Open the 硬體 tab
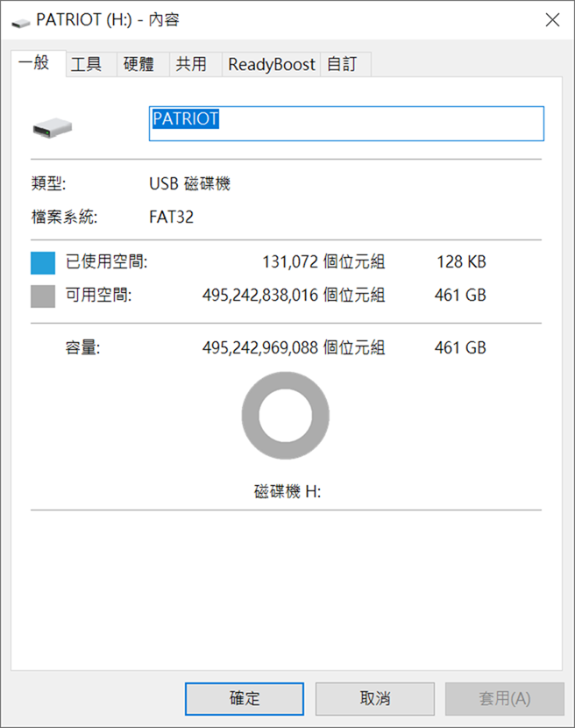 click(x=138, y=65)
